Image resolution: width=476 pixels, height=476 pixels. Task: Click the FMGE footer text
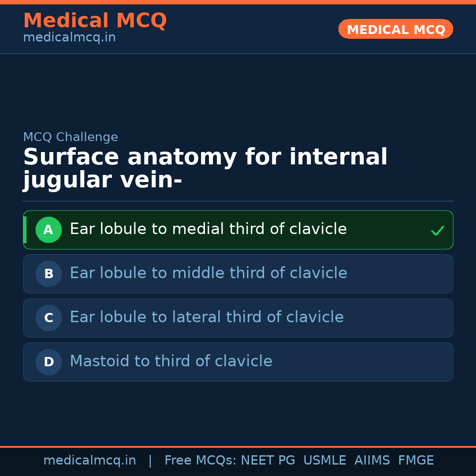click(x=416, y=461)
